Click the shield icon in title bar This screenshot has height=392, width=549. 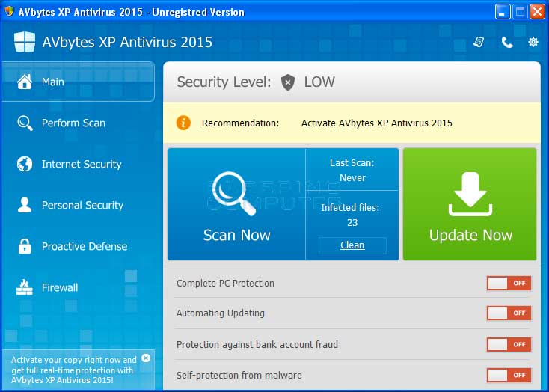(x=9, y=11)
